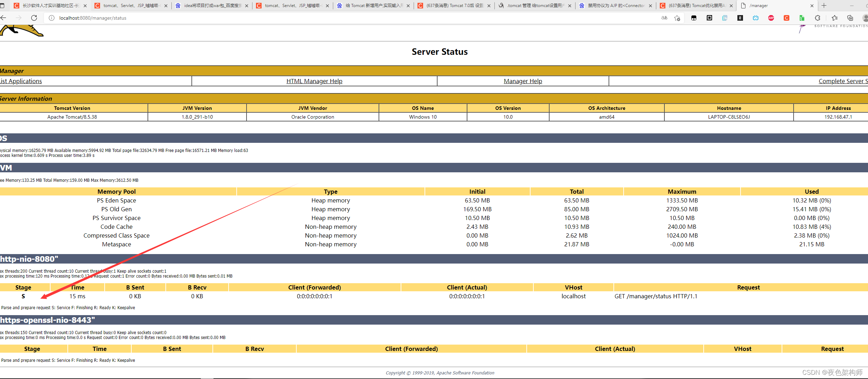
Task: Open the HTML Manager Help link
Action: (x=314, y=81)
